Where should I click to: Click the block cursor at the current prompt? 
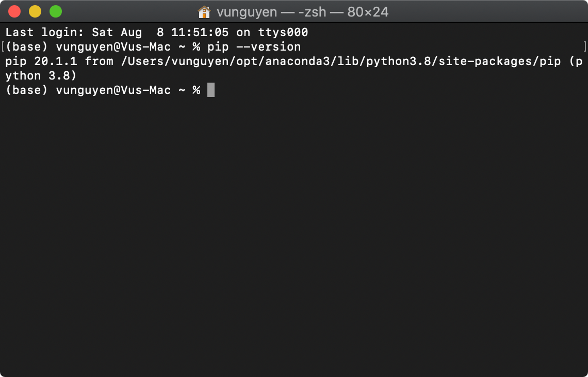(x=211, y=90)
